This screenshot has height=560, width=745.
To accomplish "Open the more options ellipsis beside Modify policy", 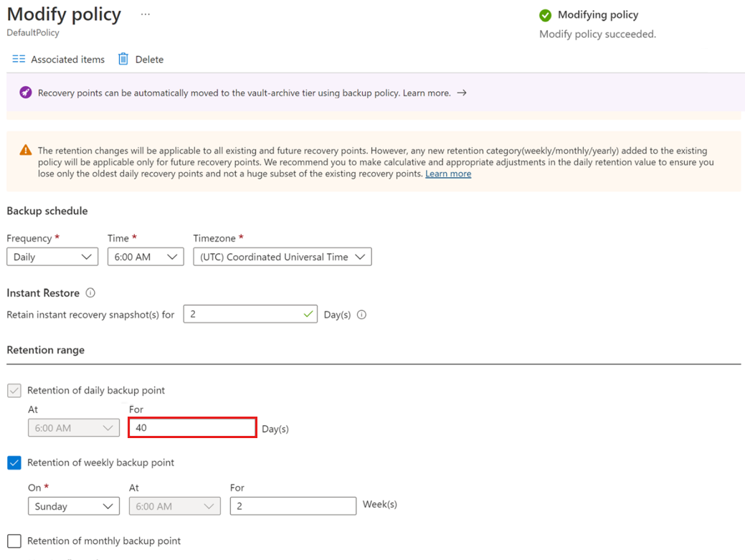I will click(145, 14).
